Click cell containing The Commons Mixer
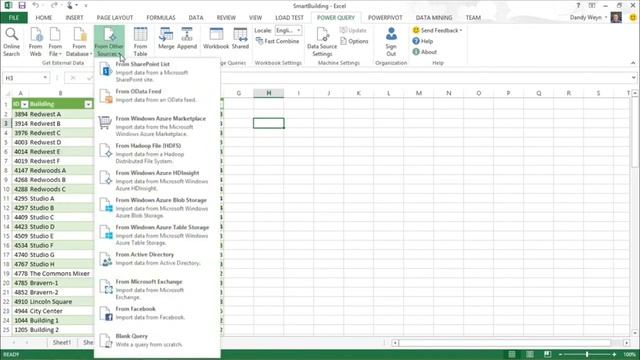The width and height of the screenshot is (640, 360). (x=61, y=273)
